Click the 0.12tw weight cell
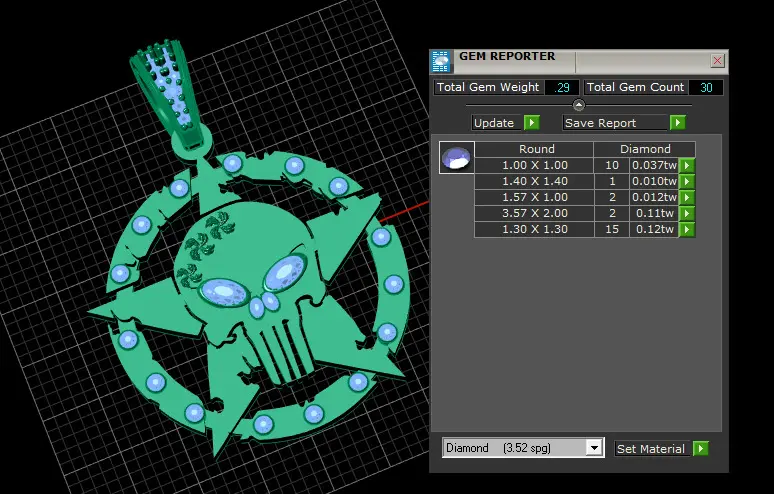Screen dimensions: 774x494 (x=654, y=229)
